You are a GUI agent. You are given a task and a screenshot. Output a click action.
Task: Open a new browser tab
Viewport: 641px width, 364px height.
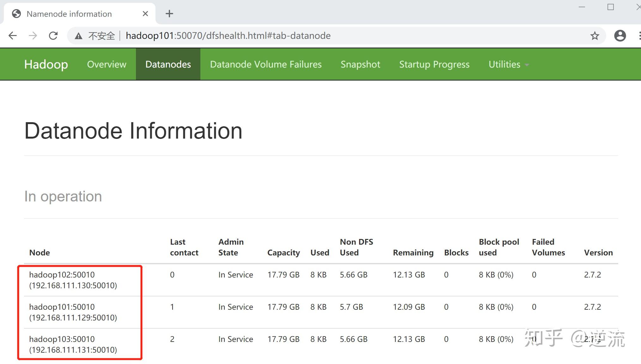[x=169, y=14]
